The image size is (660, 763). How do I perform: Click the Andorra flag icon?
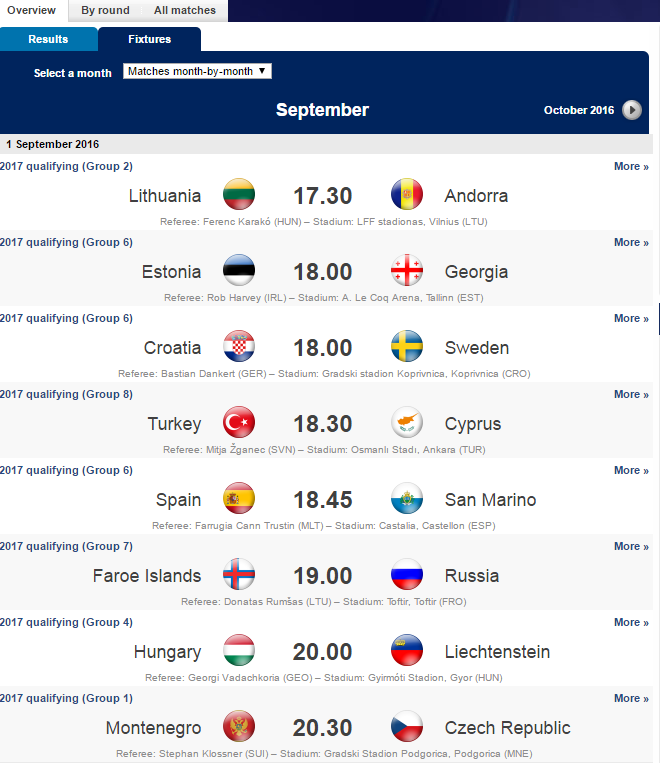click(407, 195)
